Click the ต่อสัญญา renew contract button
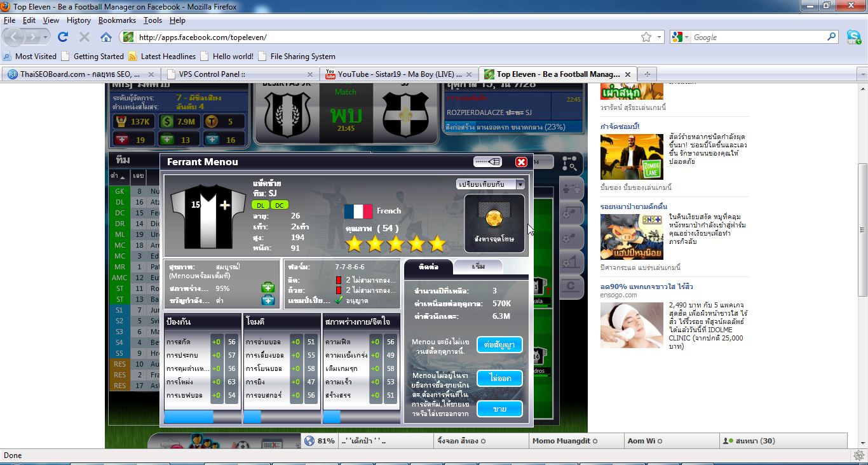Image resolution: width=868 pixels, height=465 pixels. pos(499,345)
